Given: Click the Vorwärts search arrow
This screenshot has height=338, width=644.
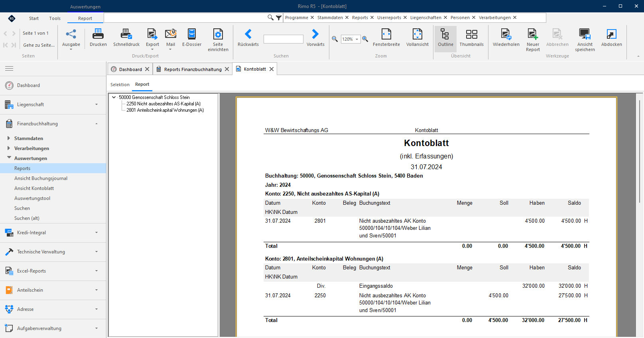Looking at the screenshot, I should [315, 34].
